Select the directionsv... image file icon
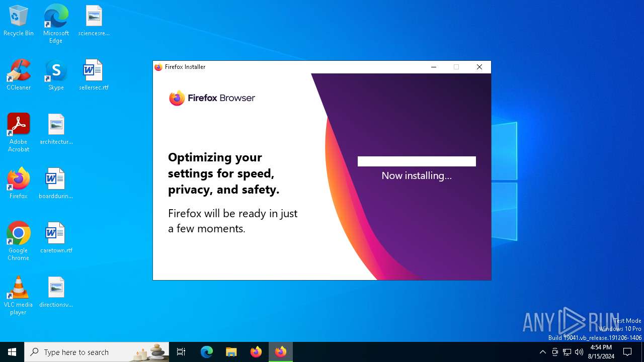Screen dimensions: 644x362 coord(56,293)
